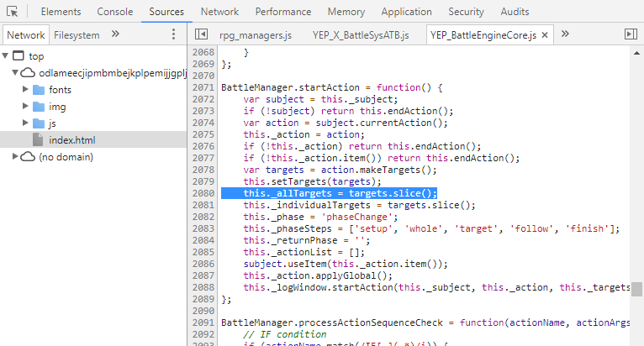Click the var targets = action.makeTargets line
Screen dimensions: 644x346
pyautogui.click(x=340, y=170)
